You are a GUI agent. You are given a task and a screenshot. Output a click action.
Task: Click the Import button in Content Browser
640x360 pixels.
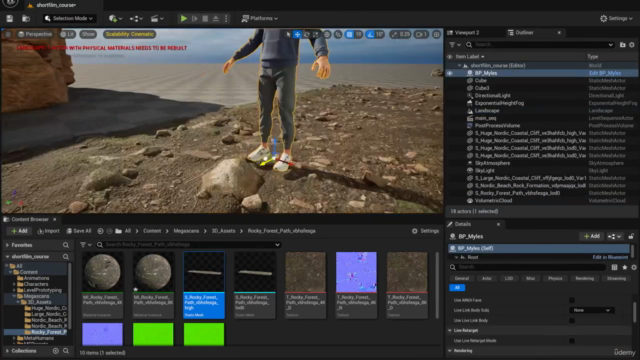(x=49, y=231)
